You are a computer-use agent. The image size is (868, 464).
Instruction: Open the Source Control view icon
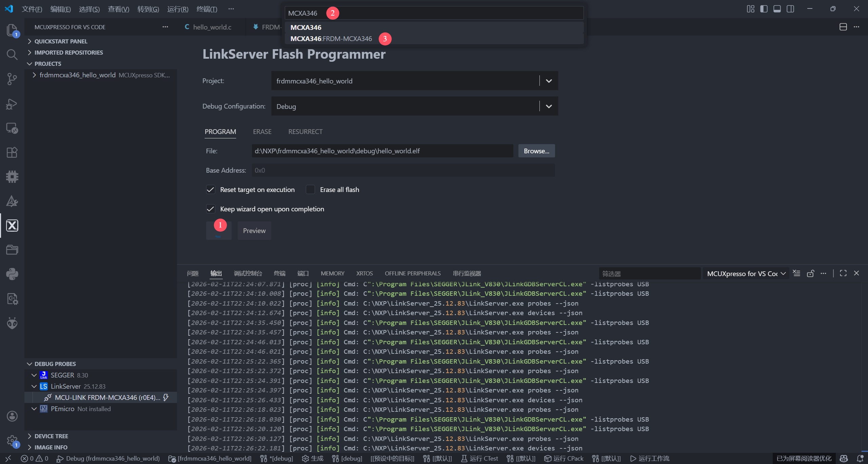(12, 79)
